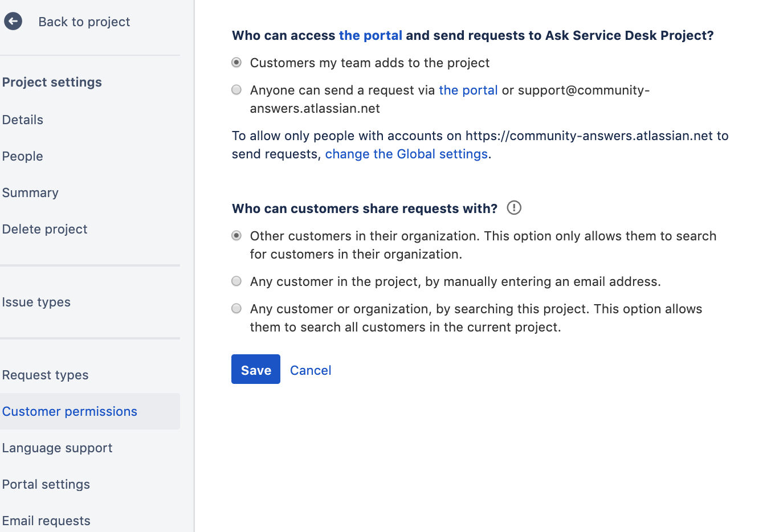Screen dimensions: 767x532
Task: Open the 'change the Global settings' link
Action: (406, 154)
